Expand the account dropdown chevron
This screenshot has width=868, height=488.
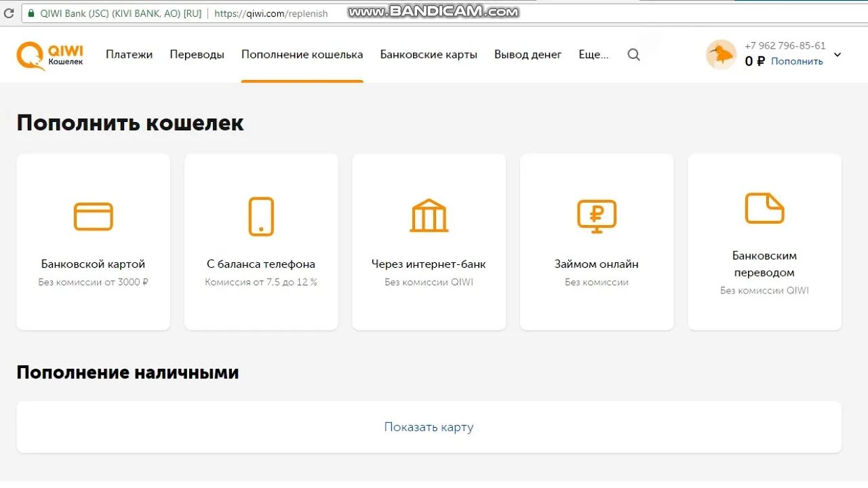pyautogui.click(x=837, y=55)
